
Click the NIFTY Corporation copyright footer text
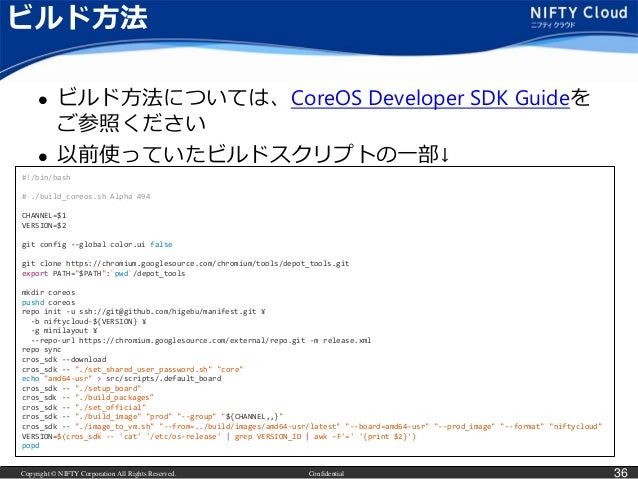tap(98, 474)
